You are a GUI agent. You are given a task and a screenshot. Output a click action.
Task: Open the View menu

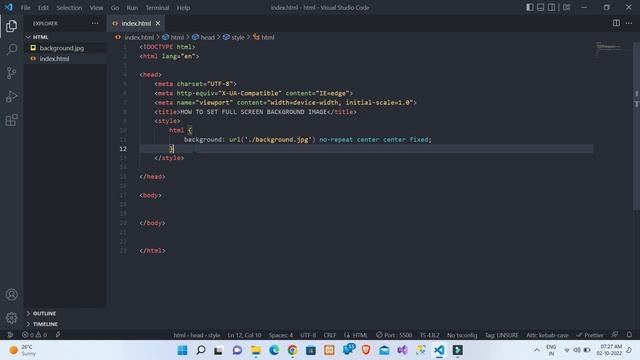point(96,8)
